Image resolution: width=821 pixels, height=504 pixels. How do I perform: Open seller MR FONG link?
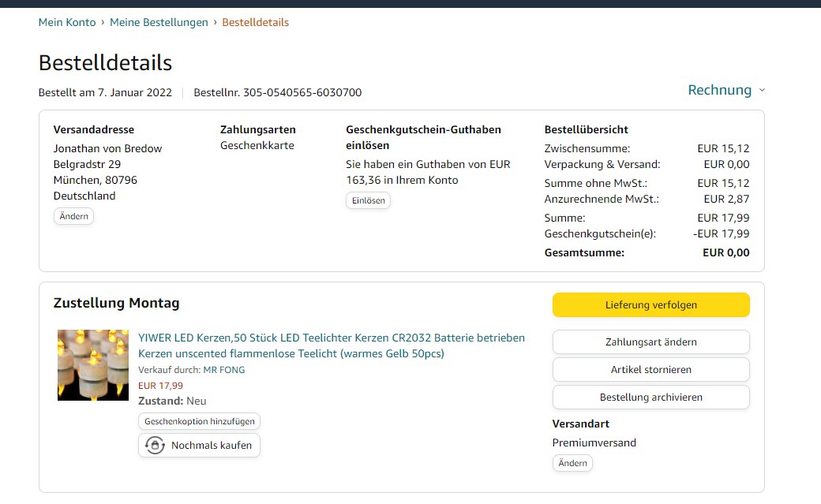(224, 370)
